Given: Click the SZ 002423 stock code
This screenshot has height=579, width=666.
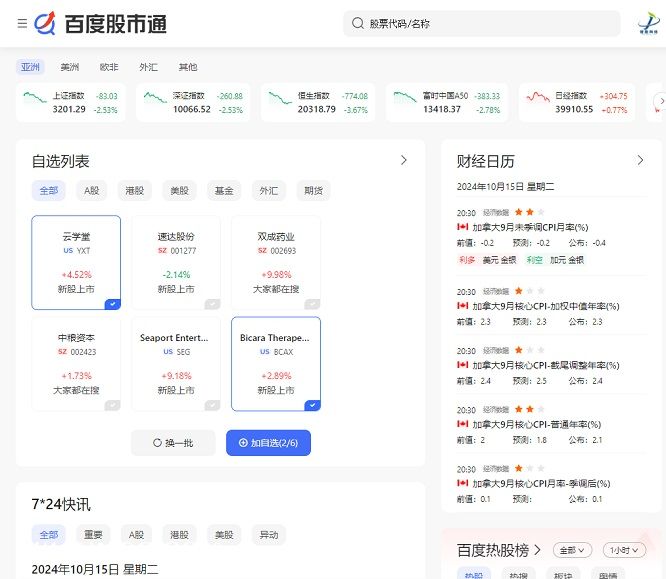Looking at the screenshot, I should 77,352.
